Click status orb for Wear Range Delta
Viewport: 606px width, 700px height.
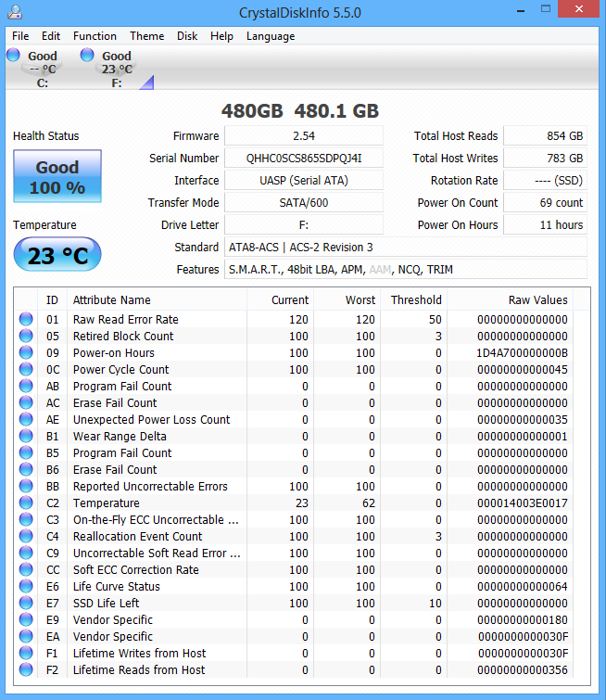point(26,437)
